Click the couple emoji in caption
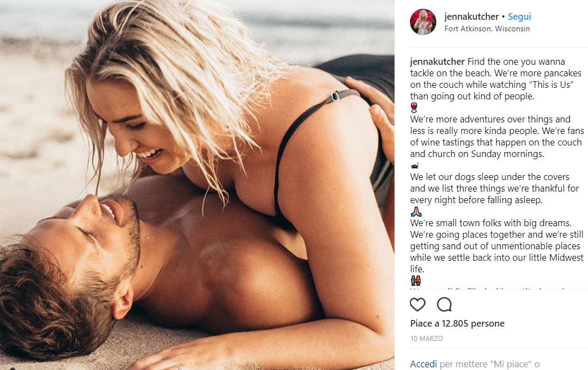Viewport: 588px width, 370px height. 416,280
